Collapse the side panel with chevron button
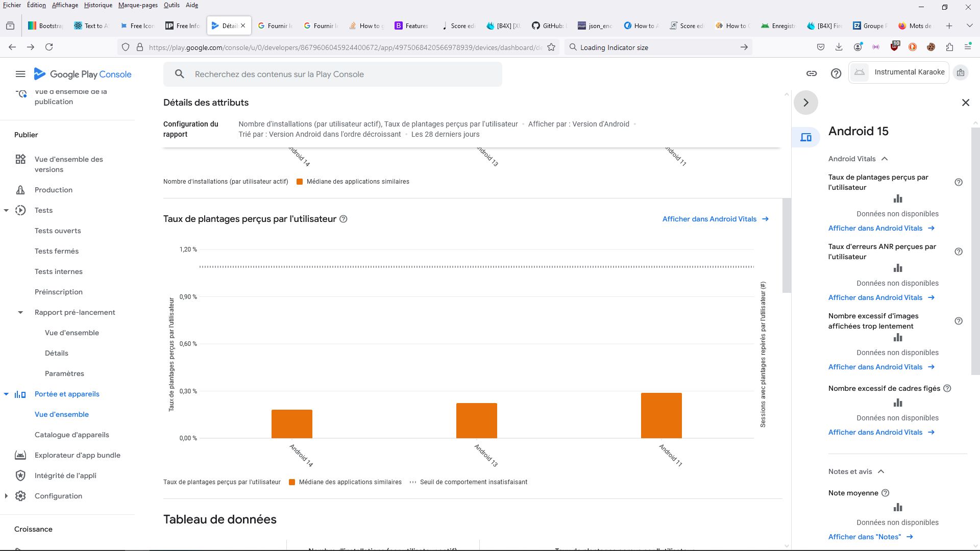980x551 pixels. (806, 103)
